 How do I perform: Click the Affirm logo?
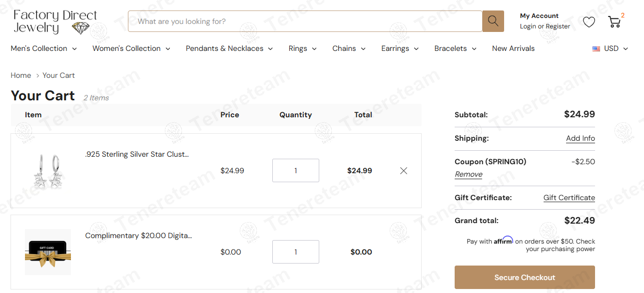[x=503, y=241]
